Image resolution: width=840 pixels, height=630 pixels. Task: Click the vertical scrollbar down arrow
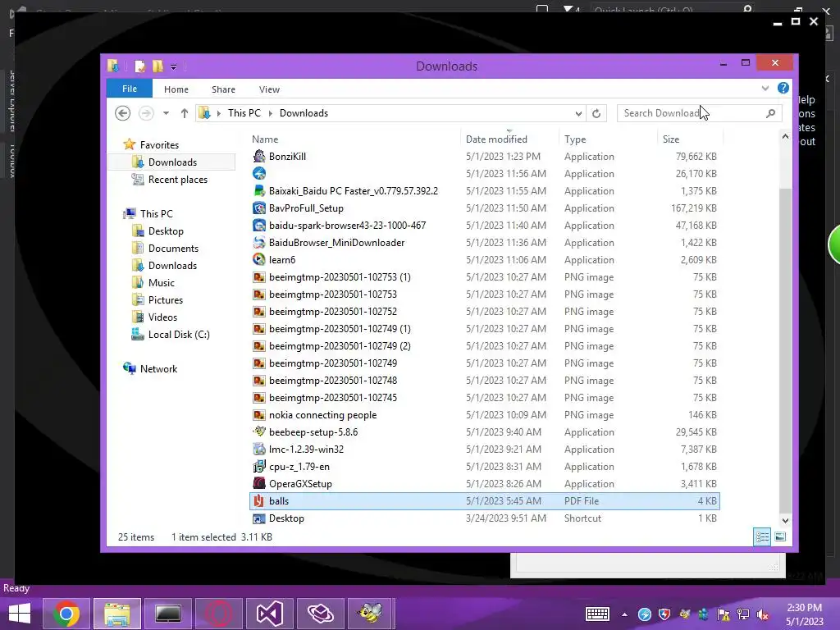point(785,520)
